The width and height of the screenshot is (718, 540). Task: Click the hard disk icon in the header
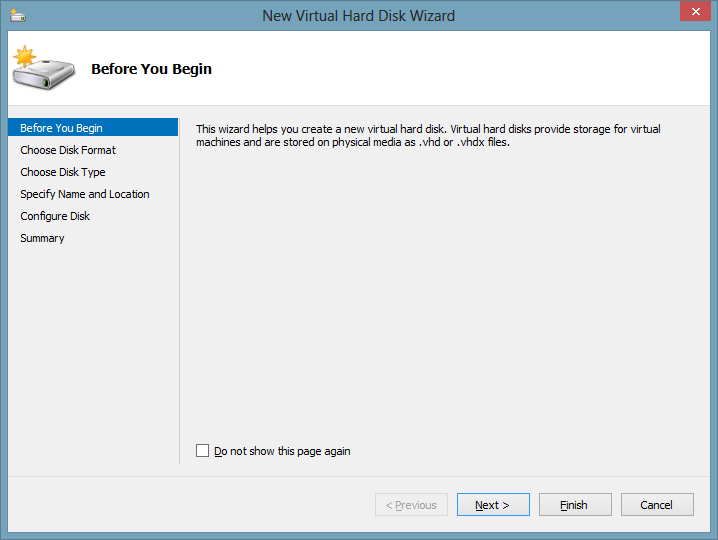[44, 68]
